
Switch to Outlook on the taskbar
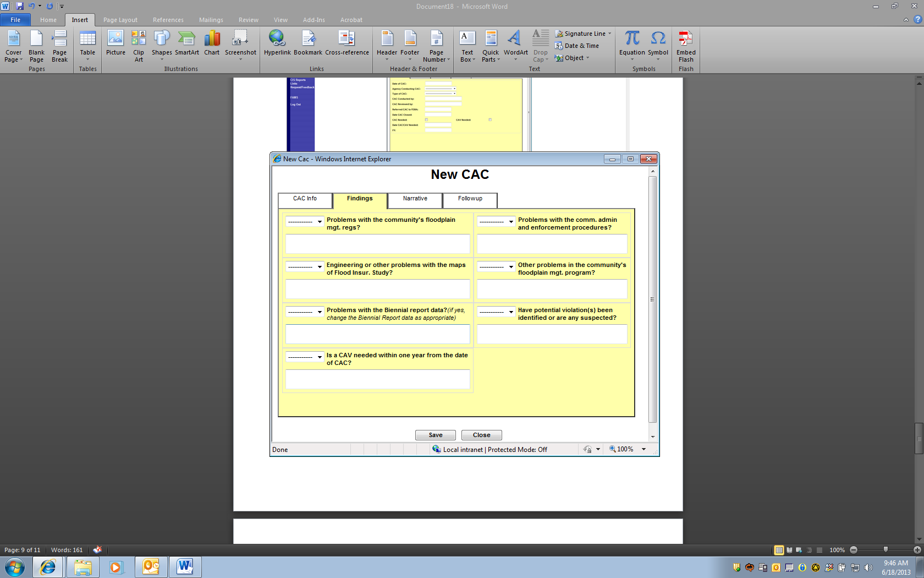tap(151, 566)
